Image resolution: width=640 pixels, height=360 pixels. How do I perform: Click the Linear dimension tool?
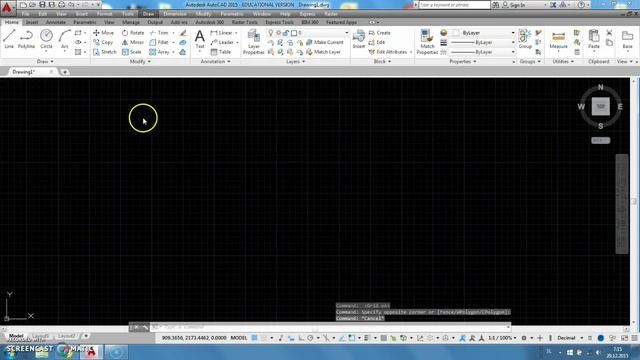[x=221, y=33]
